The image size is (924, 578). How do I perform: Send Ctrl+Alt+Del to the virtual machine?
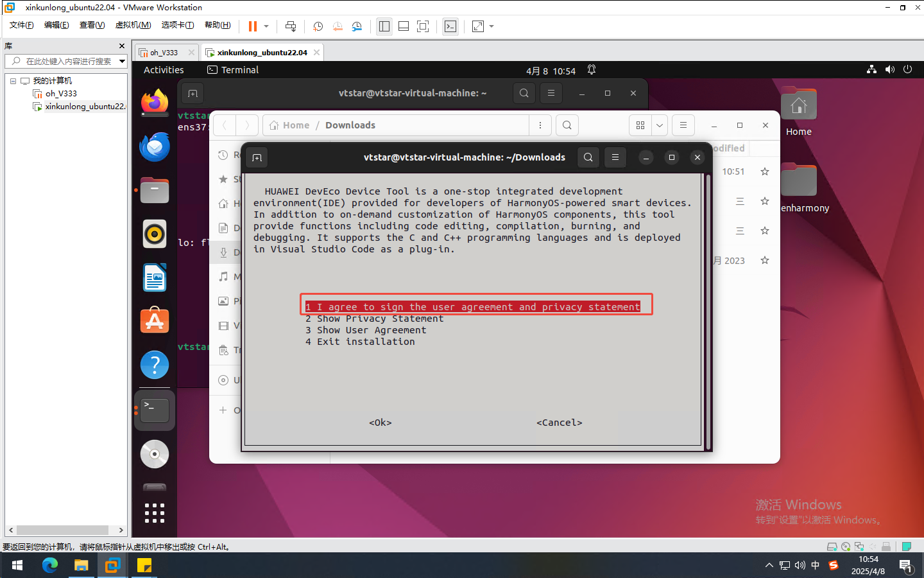click(x=291, y=26)
